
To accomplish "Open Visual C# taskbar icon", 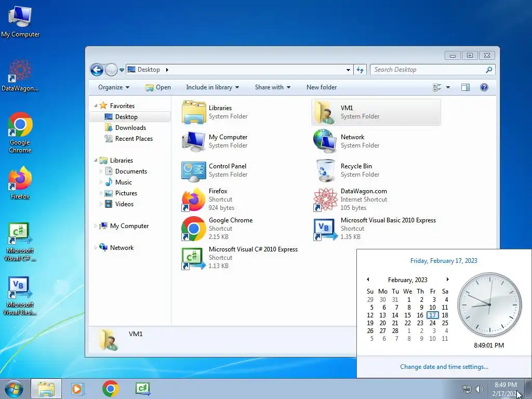I will click(143, 389).
